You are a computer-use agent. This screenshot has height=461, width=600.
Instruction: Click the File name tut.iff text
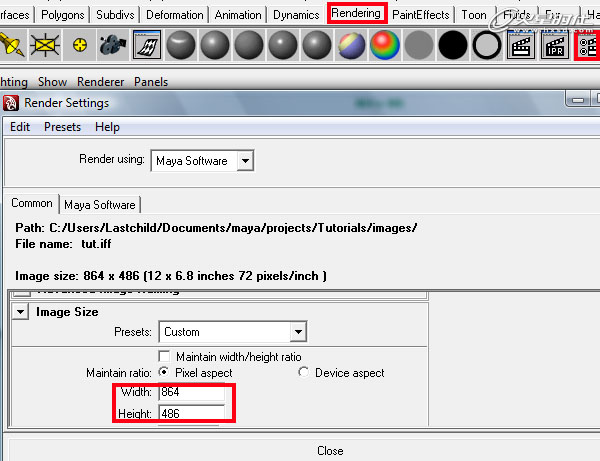[63, 244]
